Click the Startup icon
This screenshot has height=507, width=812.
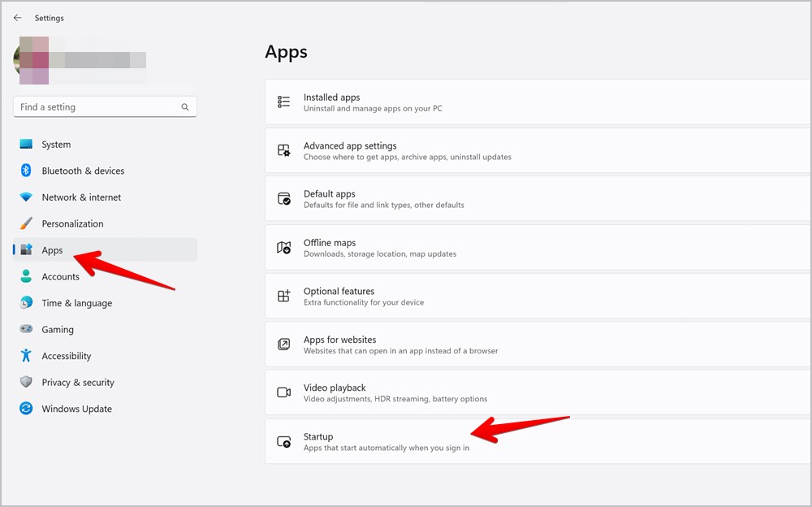(x=283, y=442)
